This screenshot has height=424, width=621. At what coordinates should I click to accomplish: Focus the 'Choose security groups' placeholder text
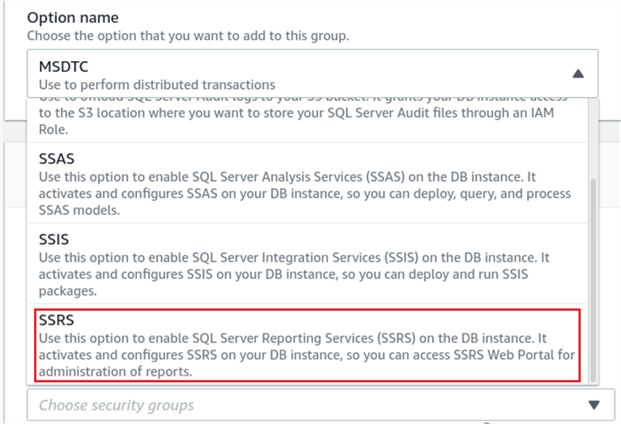[x=116, y=405]
